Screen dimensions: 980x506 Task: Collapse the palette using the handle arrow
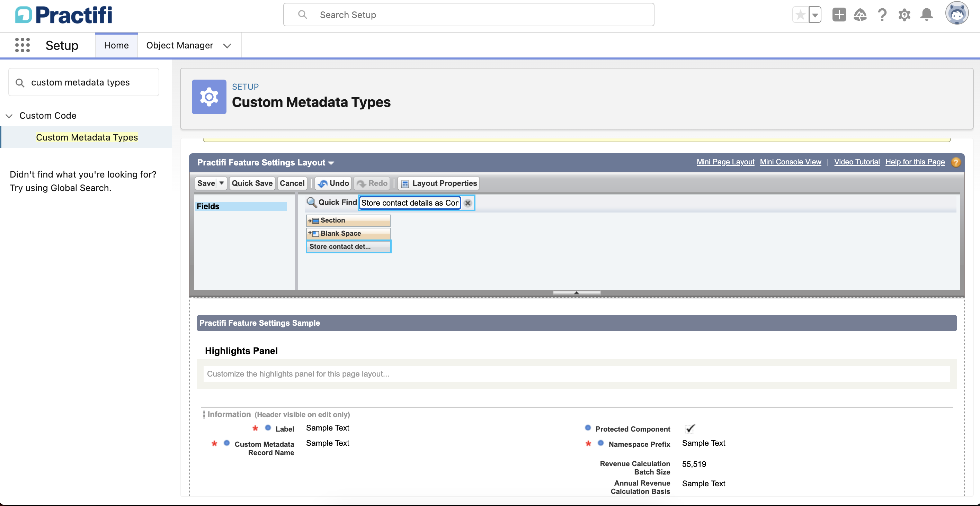(576, 293)
